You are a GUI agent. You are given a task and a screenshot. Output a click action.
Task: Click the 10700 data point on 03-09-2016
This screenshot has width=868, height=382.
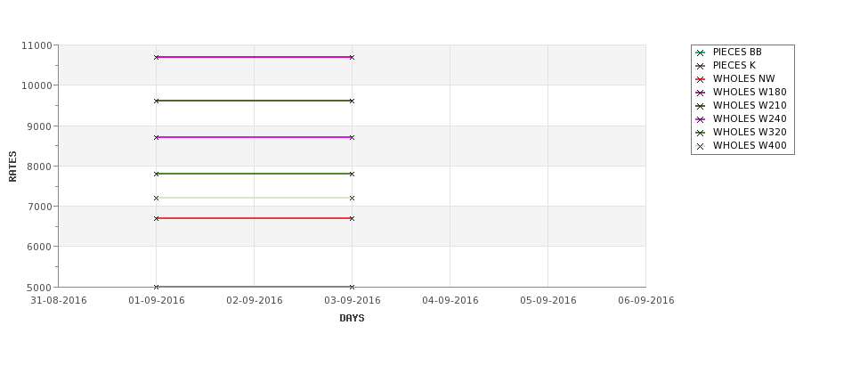tap(352, 57)
